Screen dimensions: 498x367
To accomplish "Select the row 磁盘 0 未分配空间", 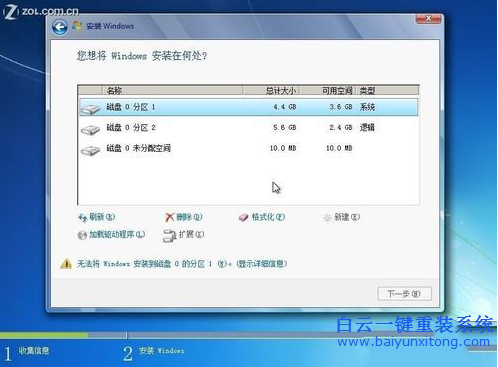I will tap(249, 148).
